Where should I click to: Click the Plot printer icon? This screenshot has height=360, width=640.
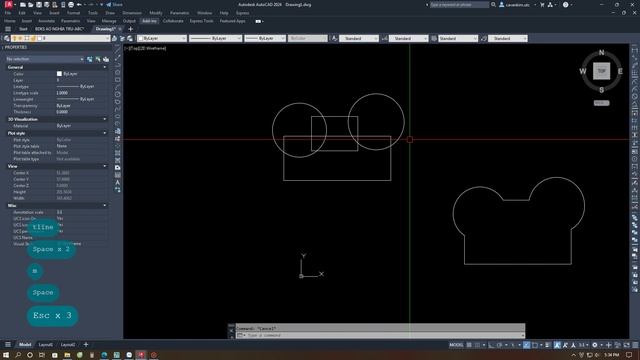point(71,5)
